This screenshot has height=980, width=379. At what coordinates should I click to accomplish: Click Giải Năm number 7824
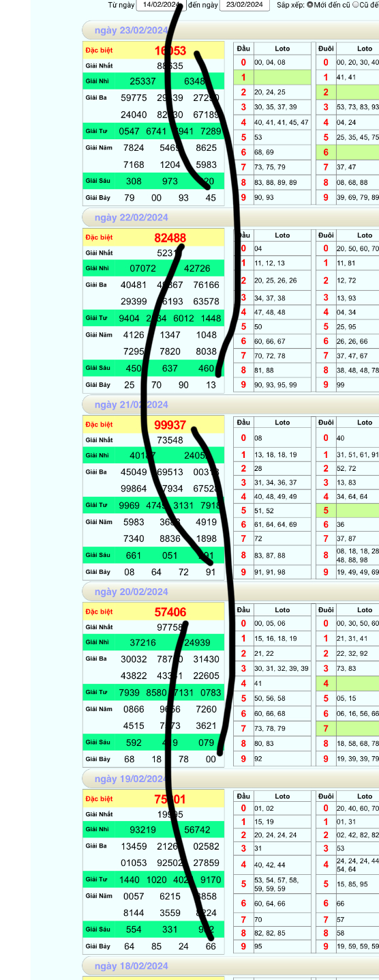point(134,147)
